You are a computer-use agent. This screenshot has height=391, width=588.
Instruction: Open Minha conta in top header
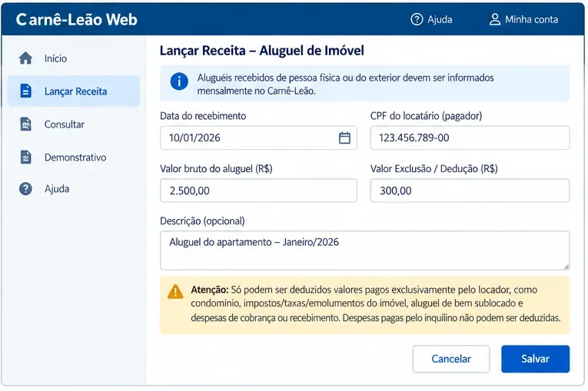(523, 19)
